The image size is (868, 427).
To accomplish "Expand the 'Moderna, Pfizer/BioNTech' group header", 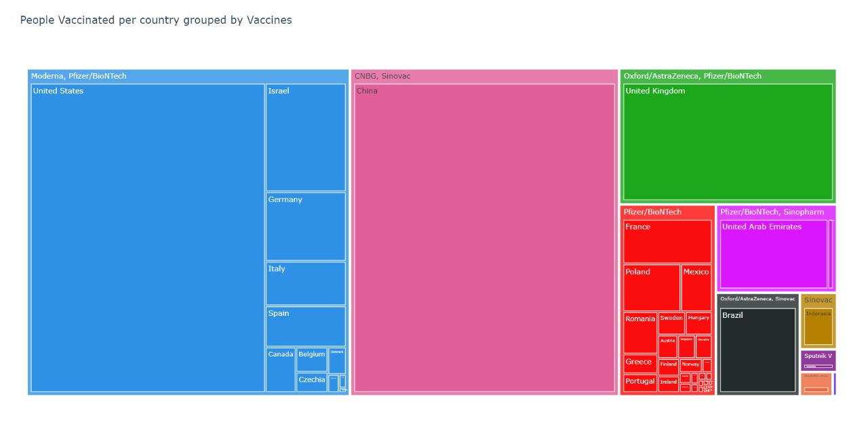I will point(188,76).
